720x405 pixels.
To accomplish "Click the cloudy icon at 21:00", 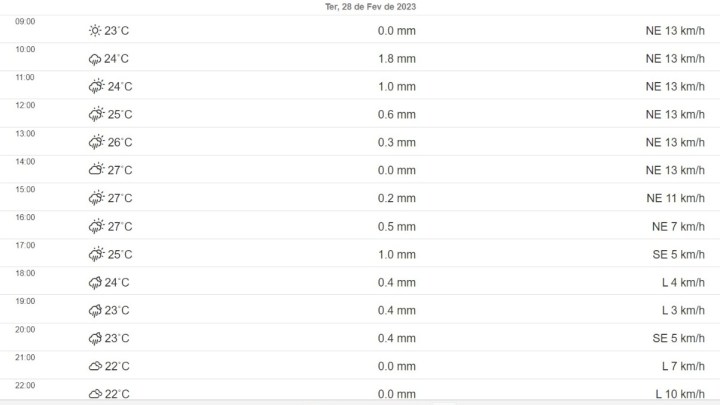I will [95, 366].
